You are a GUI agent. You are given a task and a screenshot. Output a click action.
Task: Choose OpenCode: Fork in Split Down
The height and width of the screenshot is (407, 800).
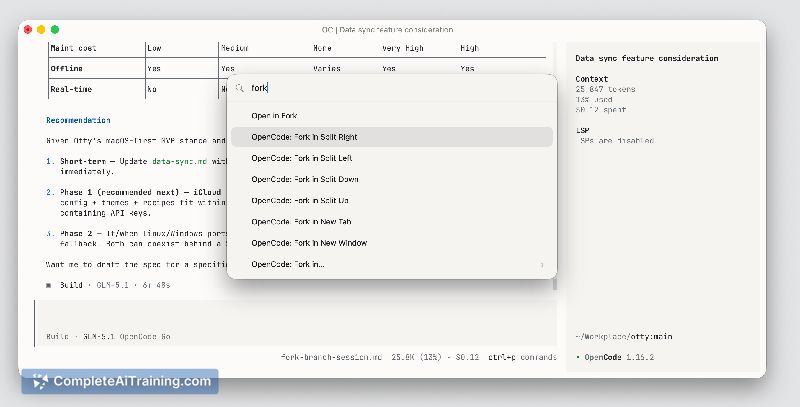click(x=391, y=180)
